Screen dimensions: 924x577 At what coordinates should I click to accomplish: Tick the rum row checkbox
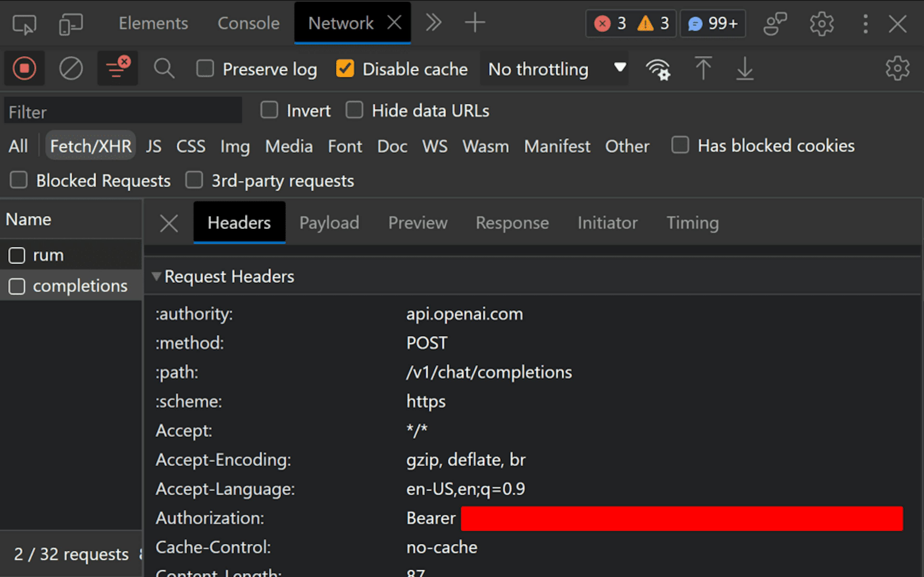click(x=17, y=255)
